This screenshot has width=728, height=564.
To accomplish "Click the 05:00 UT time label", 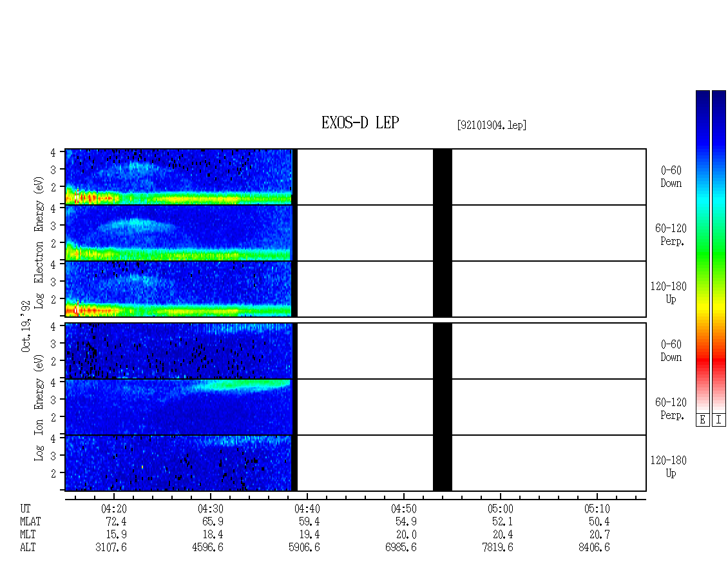I will [500, 509].
